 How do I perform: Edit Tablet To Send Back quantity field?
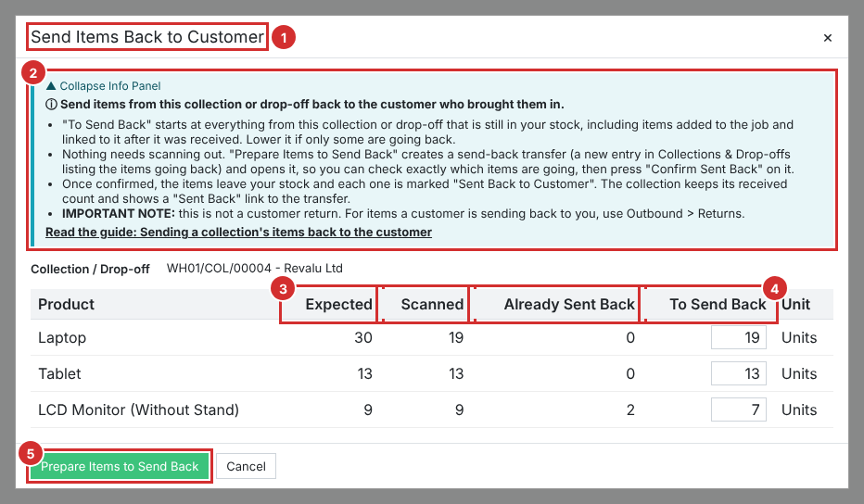pyautogui.click(x=738, y=374)
